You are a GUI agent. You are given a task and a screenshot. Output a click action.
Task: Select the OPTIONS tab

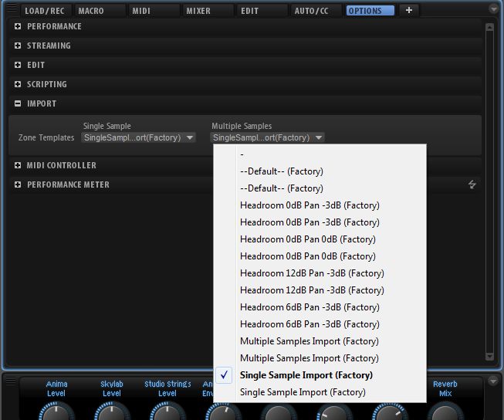point(370,11)
